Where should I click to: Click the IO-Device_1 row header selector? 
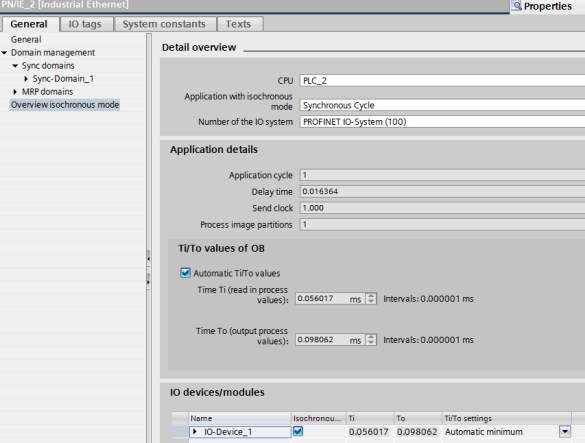[x=181, y=432]
